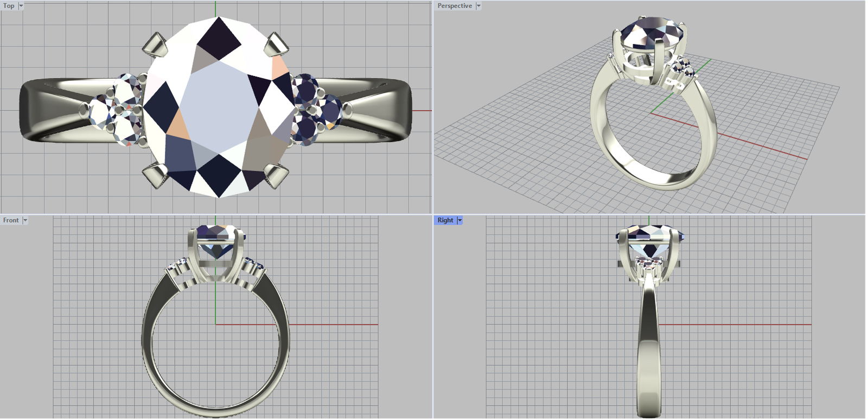Select the rightmost dark side stone in Top view

[x=330, y=111]
